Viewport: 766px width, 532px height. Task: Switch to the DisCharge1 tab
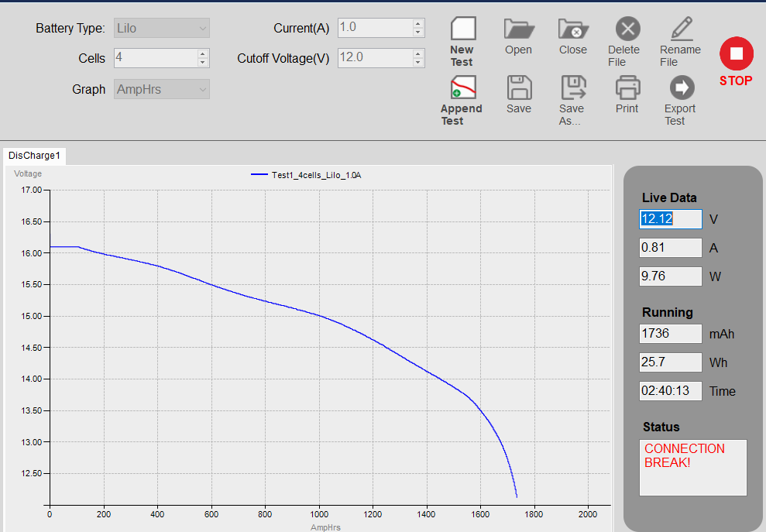[x=34, y=156]
